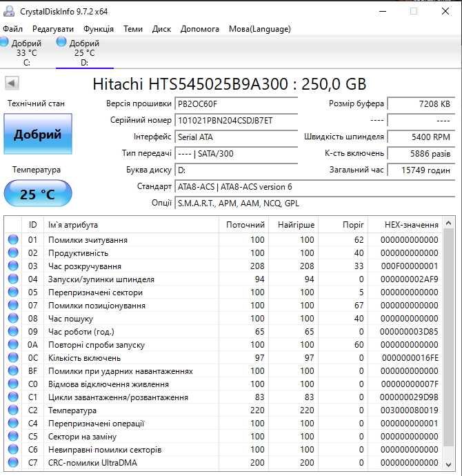Open the Функція menu
The width and height of the screenshot is (462, 476).
(x=99, y=29)
